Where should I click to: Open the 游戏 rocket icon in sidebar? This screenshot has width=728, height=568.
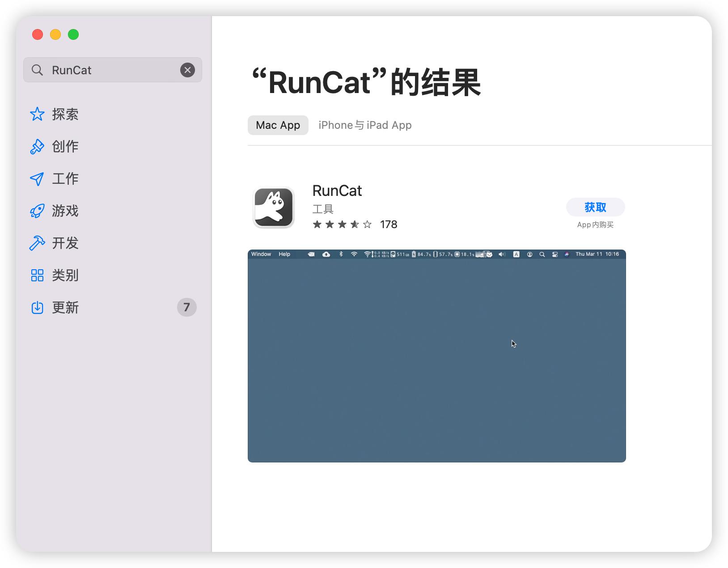pos(37,211)
